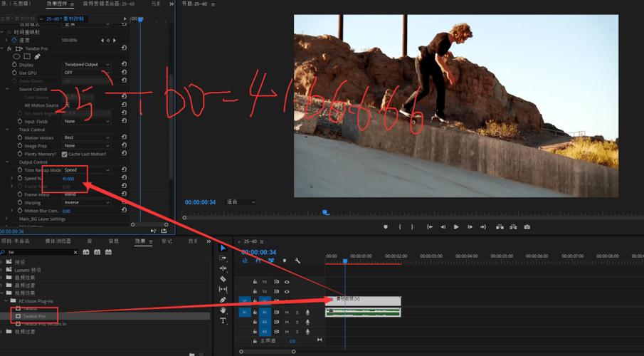Open the Use GPU dropdown
The width and height of the screenshot is (644, 356).
click(87, 73)
